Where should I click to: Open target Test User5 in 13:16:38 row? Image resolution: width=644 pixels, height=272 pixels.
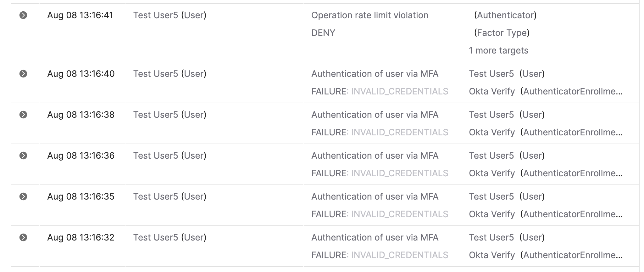tap(491, 115)
